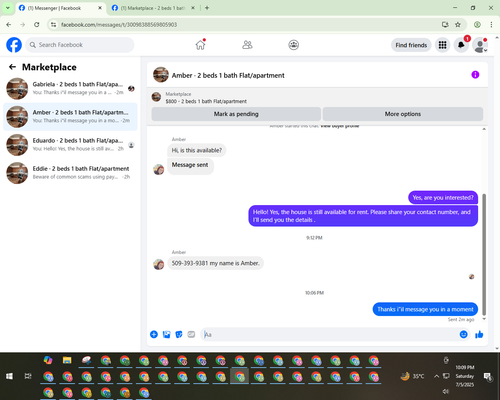This screenshot has width=500, height=400.
Task: Open the Menu grid icon
Action: (442, 45)
